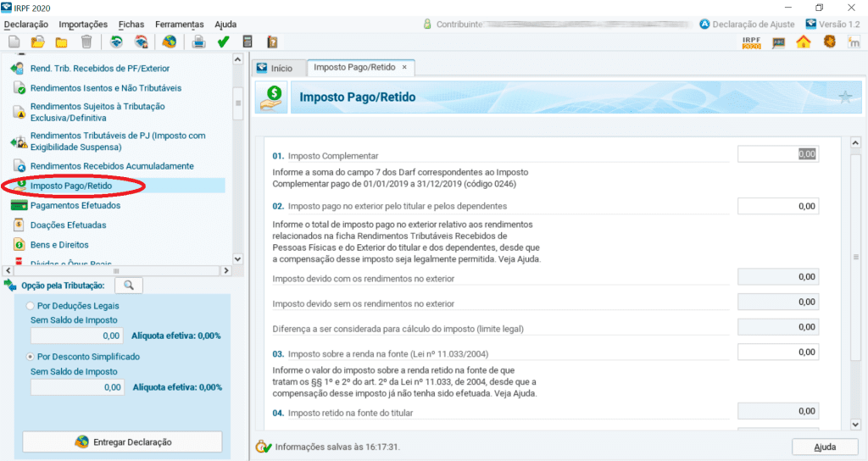The height and width of the screenshot is (461, 868).
Task: Open the calculator toolbar icon
Action: click(x=248, y=42)
